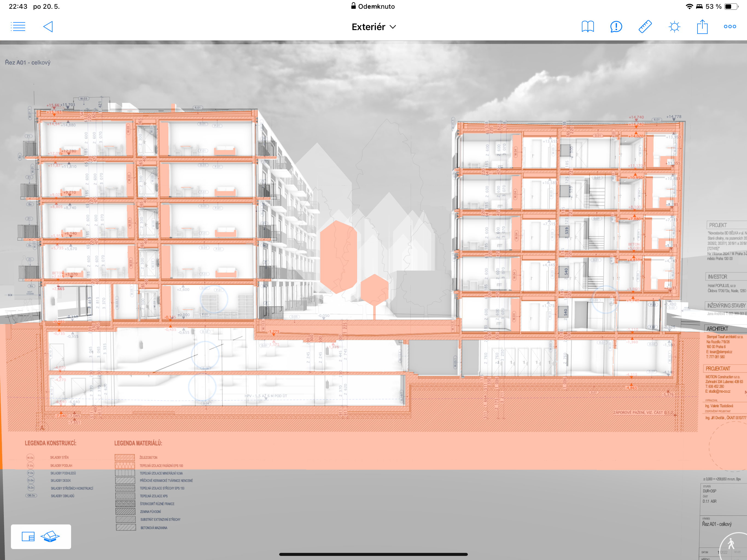The height and width of the screenshot is (560, 747).
Task: Tap the 'PROJEKT' title block heading
Action: pos(718,225)
